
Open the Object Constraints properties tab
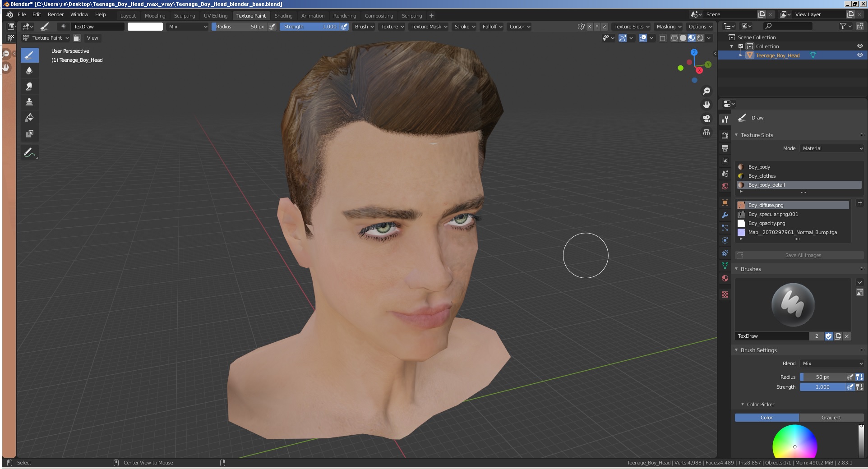[725, 253]
